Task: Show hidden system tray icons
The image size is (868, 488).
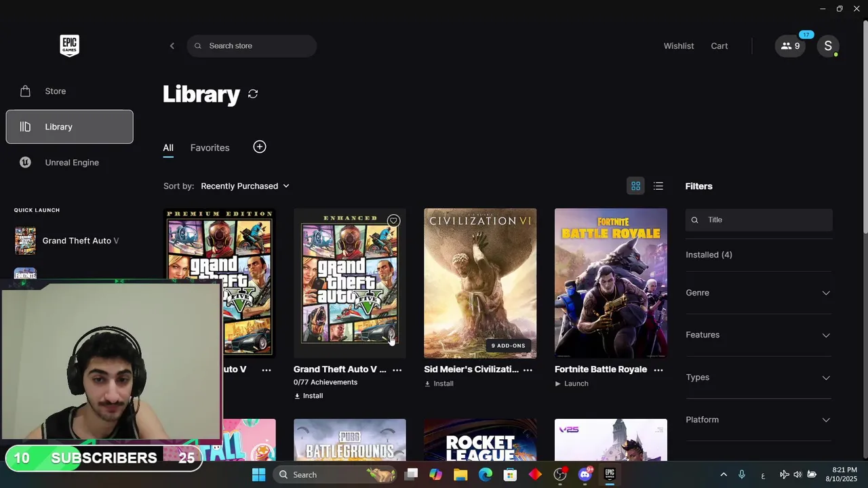Action: click(724, 474)
